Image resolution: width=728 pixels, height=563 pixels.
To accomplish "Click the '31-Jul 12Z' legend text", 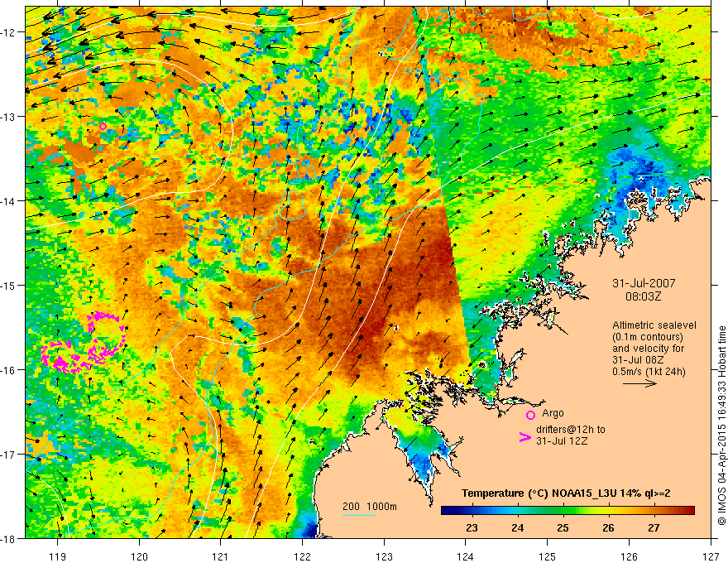I will pos(562,440).
